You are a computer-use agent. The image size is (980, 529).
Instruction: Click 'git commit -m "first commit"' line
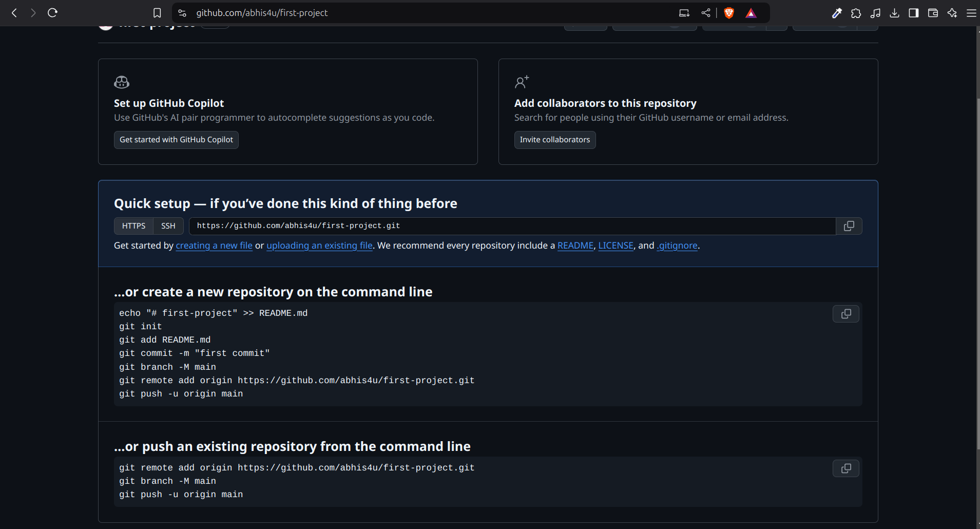click(194, 353)
